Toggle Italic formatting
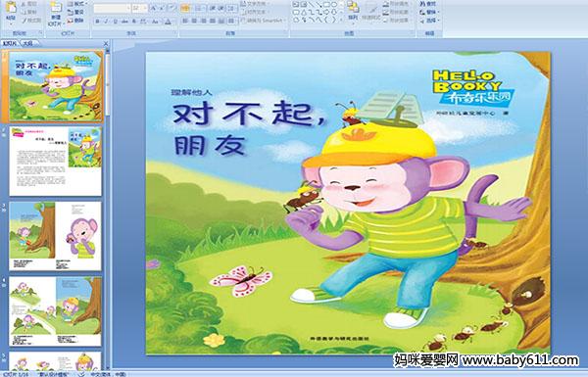The image size is (588, 377). [x=106, y=22]
